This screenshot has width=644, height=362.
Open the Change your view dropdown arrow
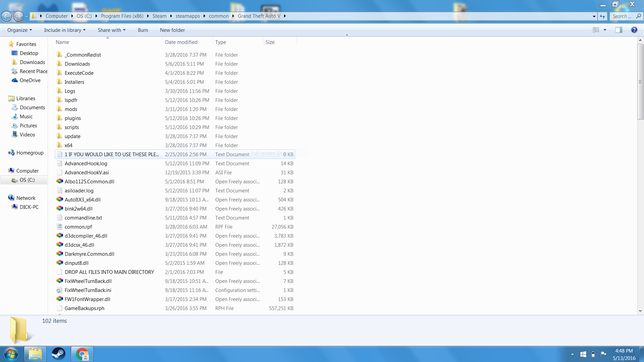[605, 30]
